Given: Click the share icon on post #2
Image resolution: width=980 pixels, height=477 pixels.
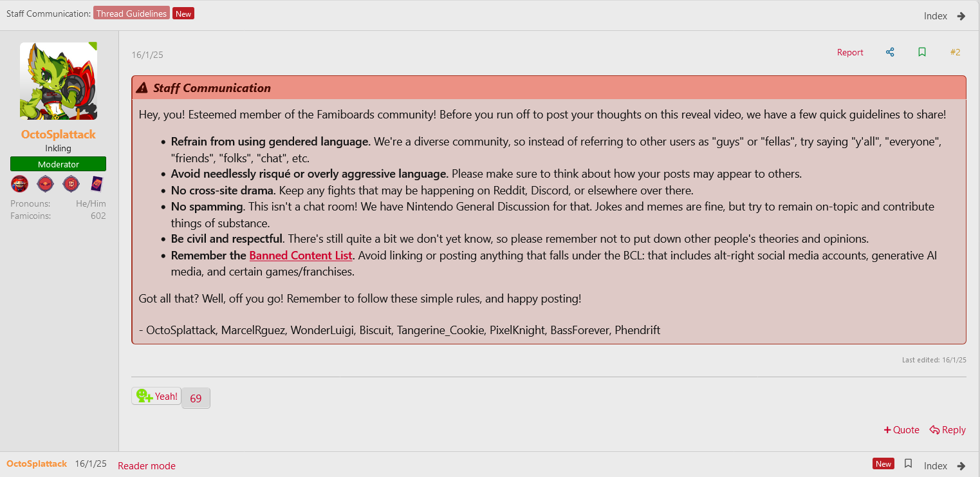Looking at the screenshot, I should click(x=890, y=52).
